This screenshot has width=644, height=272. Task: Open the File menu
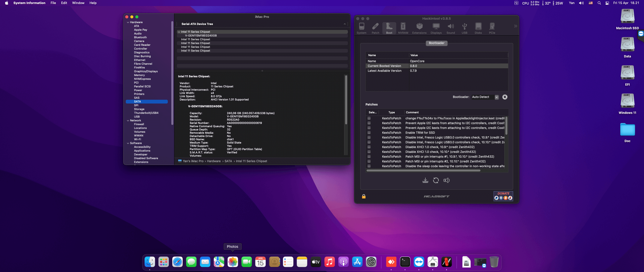(x=53, y=3)
